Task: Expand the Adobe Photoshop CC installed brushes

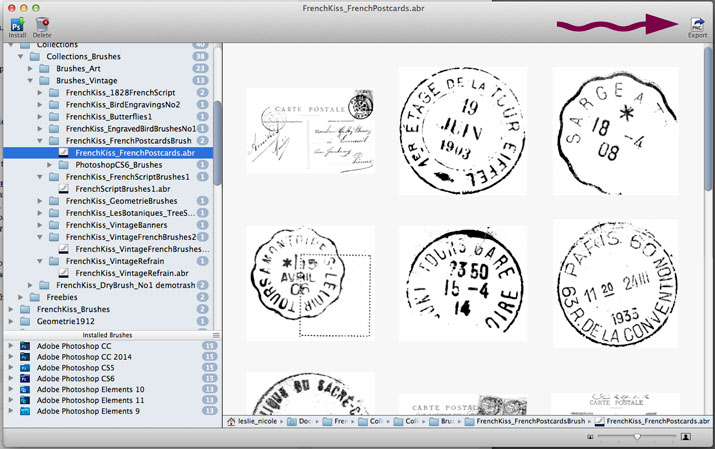Action: [x=11, y=346]
